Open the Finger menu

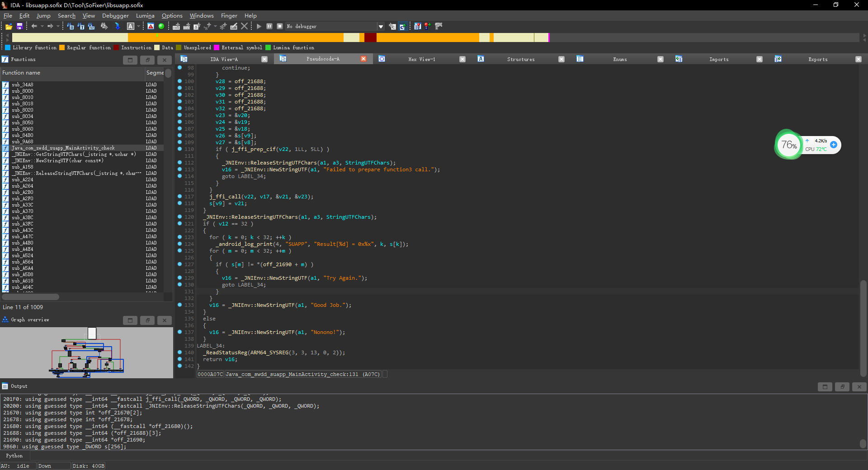[229, 15]
